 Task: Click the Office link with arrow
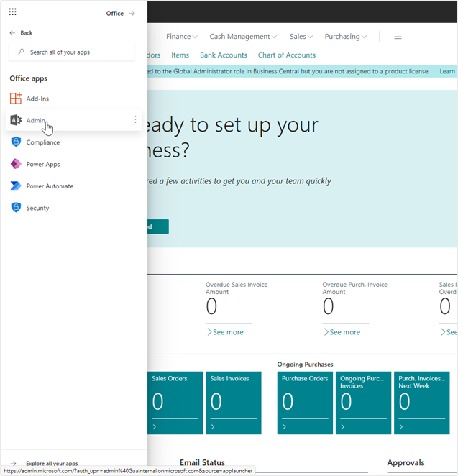pyautogui.click(x=120, y=13)
